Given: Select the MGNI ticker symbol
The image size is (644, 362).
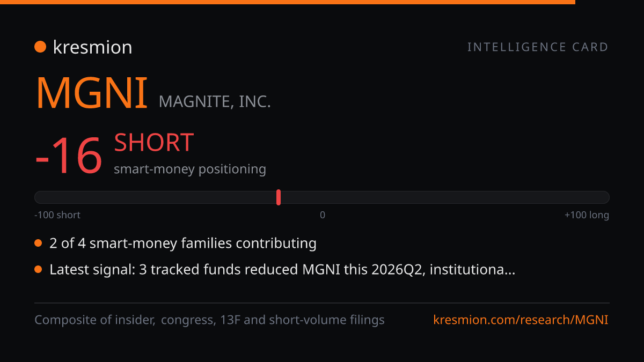Looking at the screenshot, I should click(x=92, y=93).
